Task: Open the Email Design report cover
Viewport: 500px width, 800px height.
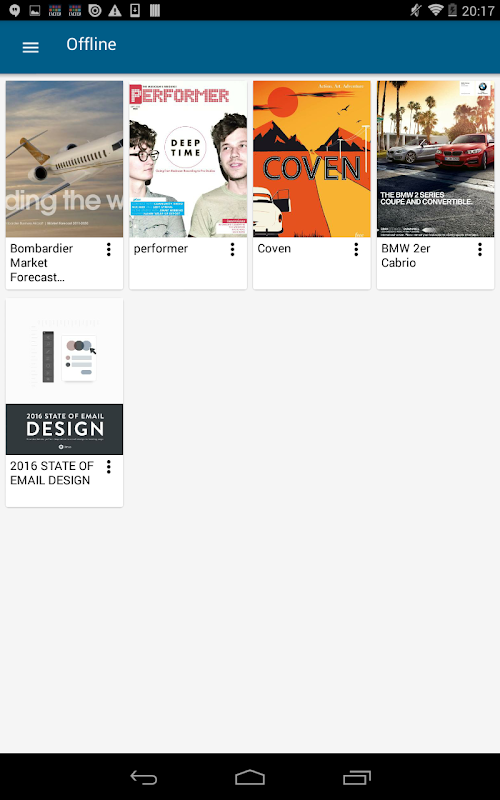Action: [x=64, y=377]
